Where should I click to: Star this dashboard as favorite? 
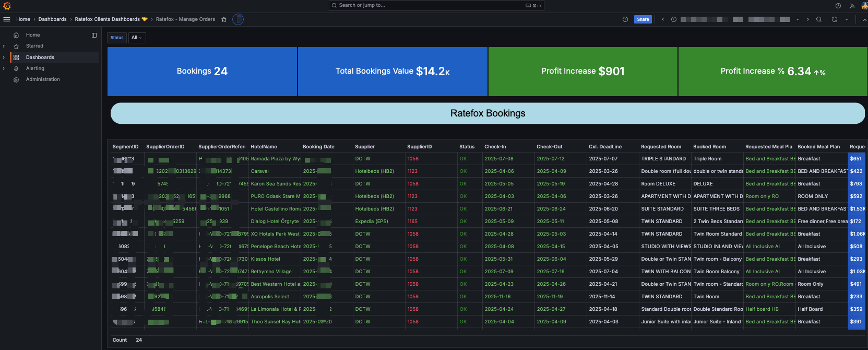[x=224, y=19]
